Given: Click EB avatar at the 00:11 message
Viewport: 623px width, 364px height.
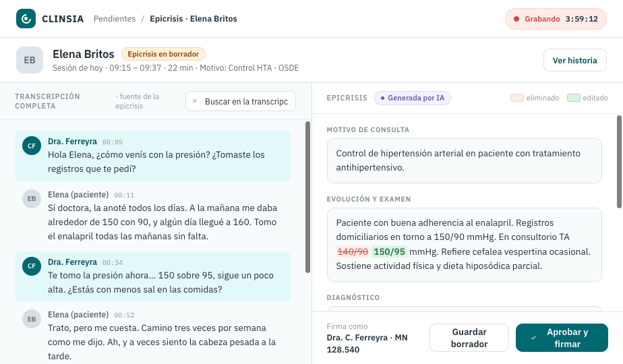Looking at the screenshot, I should point(32,199).
